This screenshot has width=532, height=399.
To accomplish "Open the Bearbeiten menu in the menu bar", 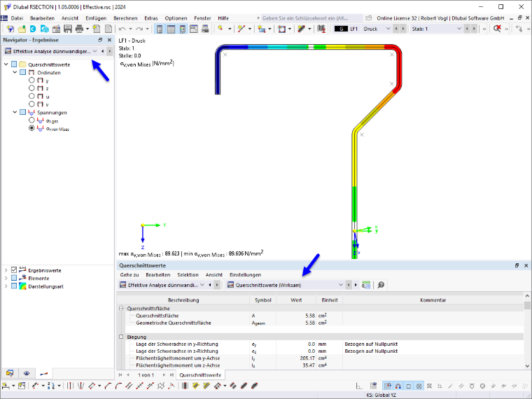I will 42,18.
